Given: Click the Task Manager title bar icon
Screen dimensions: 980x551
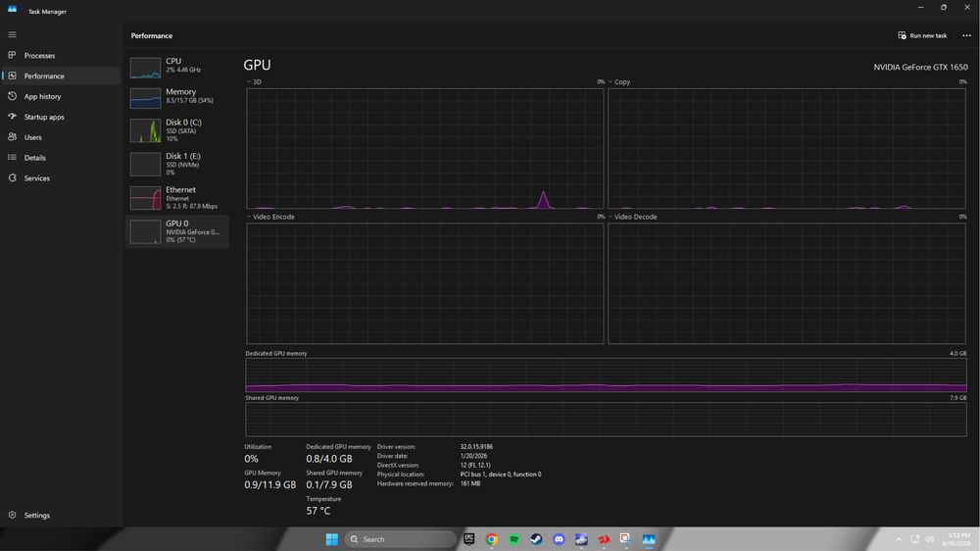Looking at the screenshot, I should click(12, 9).
